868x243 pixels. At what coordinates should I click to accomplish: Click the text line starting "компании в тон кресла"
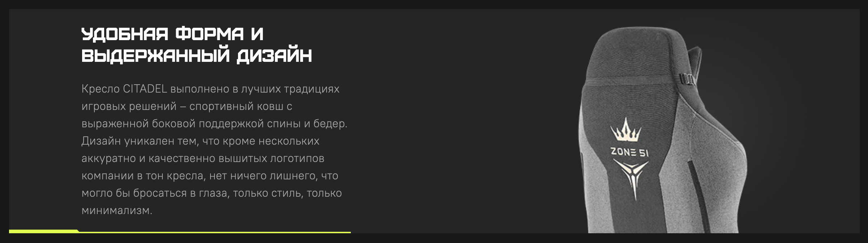pyautogui.click(x=210, y=176)
